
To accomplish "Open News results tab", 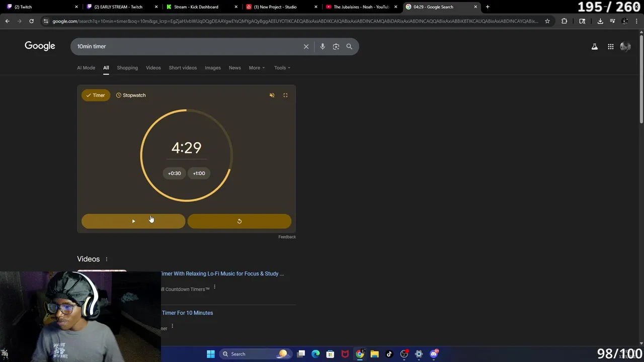I will tap(235, 68).
